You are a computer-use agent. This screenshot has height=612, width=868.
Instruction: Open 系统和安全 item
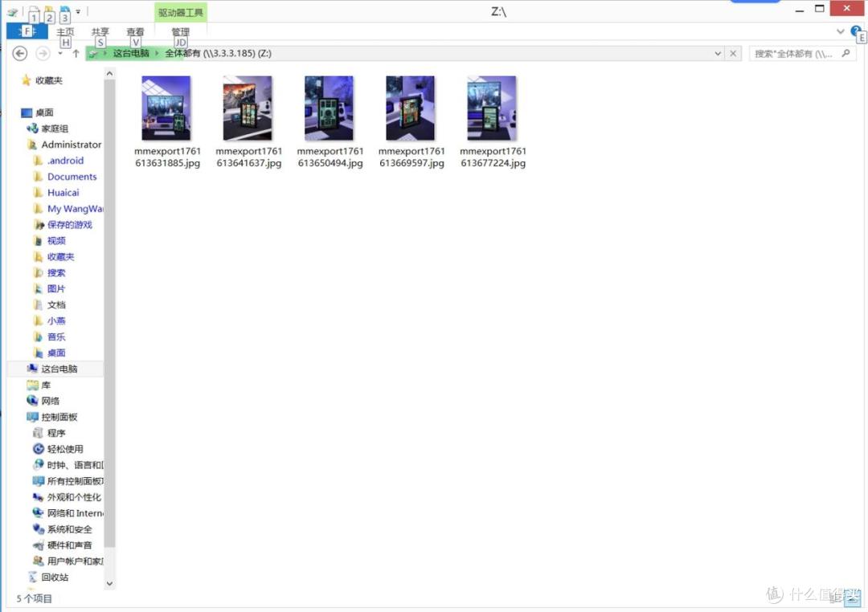(63, 529)
